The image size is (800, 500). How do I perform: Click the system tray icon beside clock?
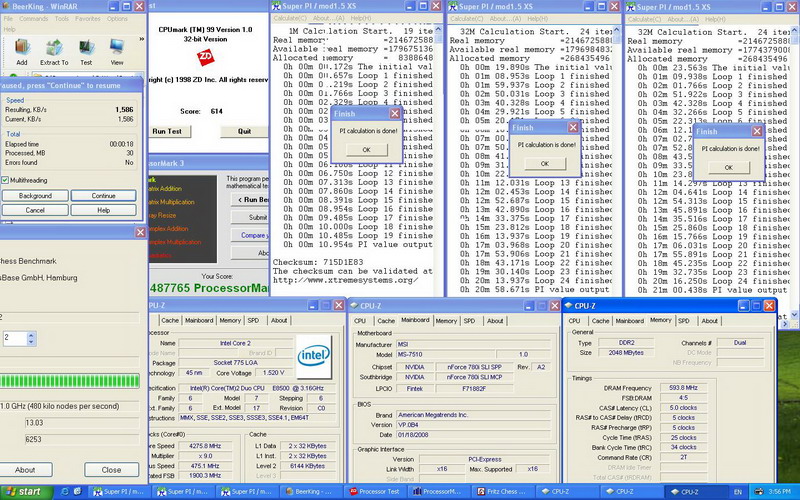[x=759, y=492]
